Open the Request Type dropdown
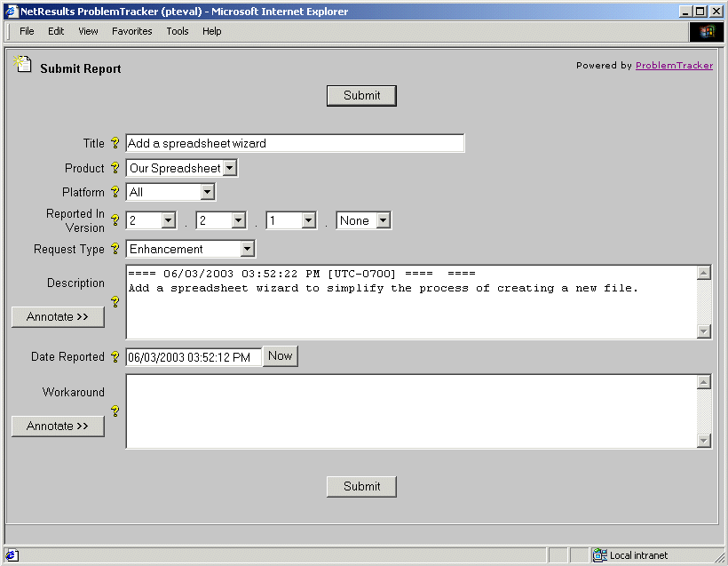The height and width of the screenshot is (566, 728). tap(248, 250)
